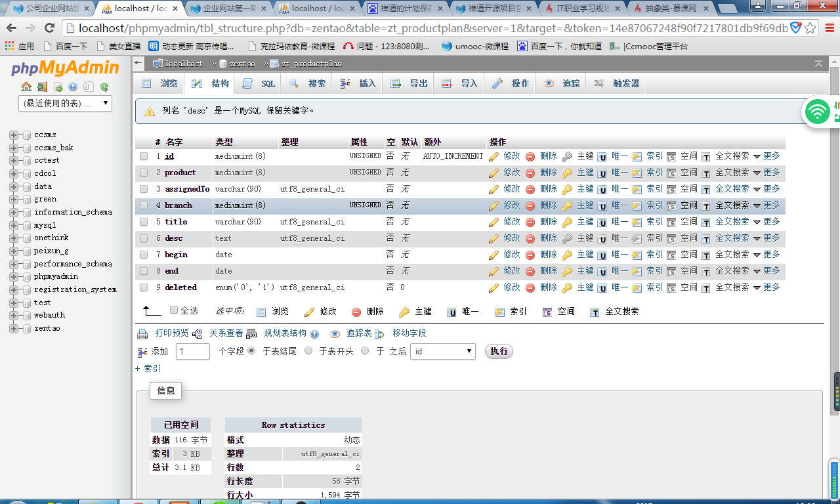Image resolution: width=840 pixels, height=504 pixels.
Task: Click the pencil edit icon for title column
Action: [493, 222]
